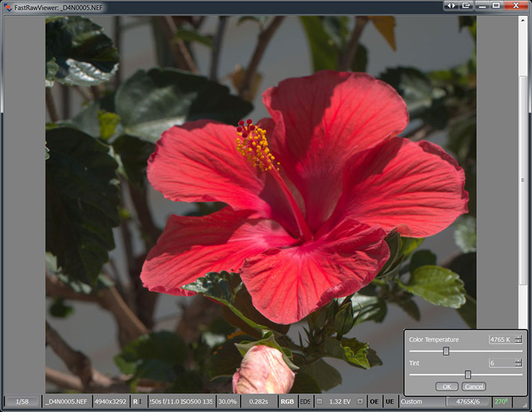Increase exposure with the plus button
The width and height of the screenshot is (532, 412).
tap(360, 401)
